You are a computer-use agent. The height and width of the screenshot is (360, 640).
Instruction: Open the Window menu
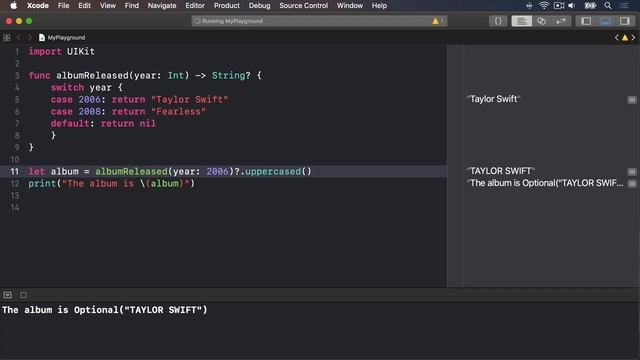click(x=350, y=5)
